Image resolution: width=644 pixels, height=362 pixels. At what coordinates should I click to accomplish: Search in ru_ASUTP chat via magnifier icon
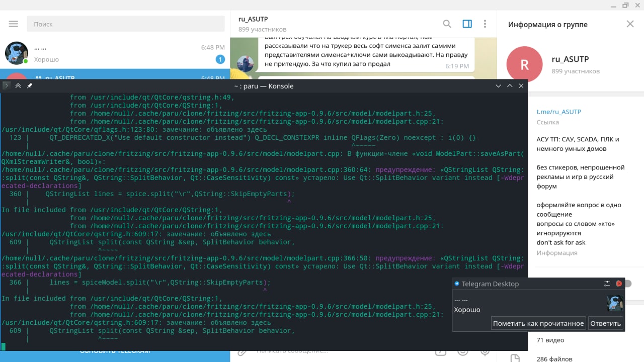(x=447, y=24)
